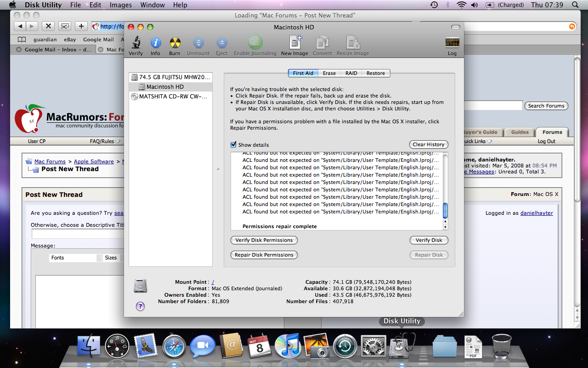Switch to the Restore tab
The image size is (588, 368).
click(x=376, y=73)
